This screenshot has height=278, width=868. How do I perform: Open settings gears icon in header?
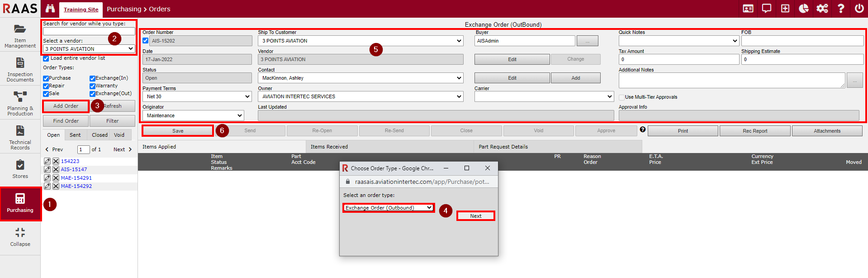tap(822, 9)
